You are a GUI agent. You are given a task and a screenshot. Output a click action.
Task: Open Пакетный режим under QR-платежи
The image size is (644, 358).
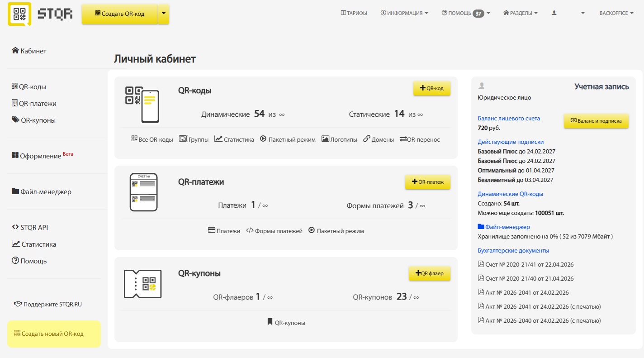(x=336, y=231)
